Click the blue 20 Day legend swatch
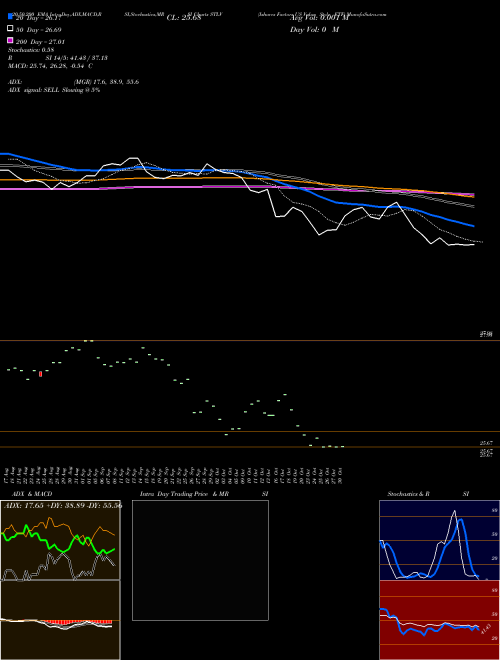The height and width of the screenshot is (660, 500). click(10, 16)
